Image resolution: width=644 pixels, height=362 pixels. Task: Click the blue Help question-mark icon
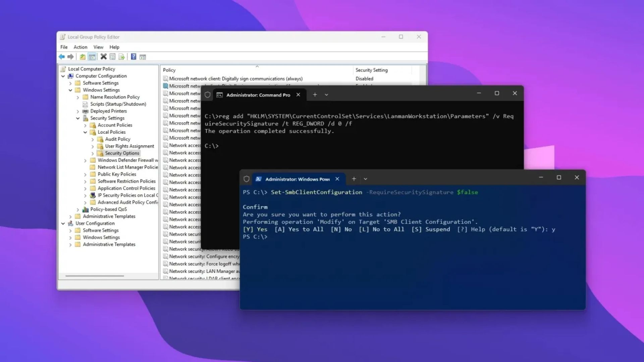point(133,57)
